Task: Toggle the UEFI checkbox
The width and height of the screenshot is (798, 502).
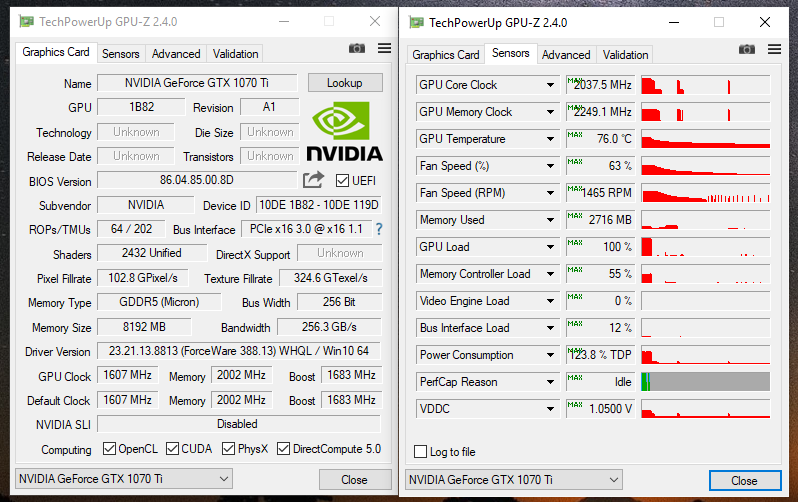Action: (343, 181)
